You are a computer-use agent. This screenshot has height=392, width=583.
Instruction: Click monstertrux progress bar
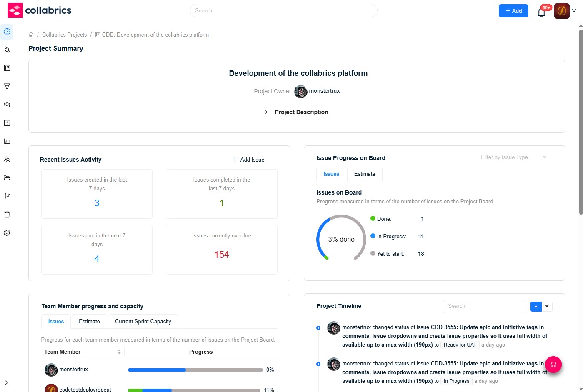[195, 370]
